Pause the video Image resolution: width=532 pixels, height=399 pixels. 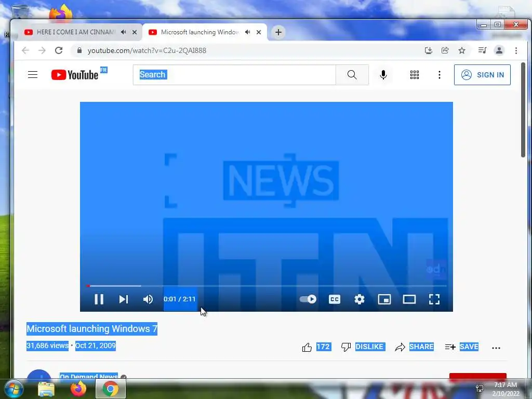click(99, 299)
